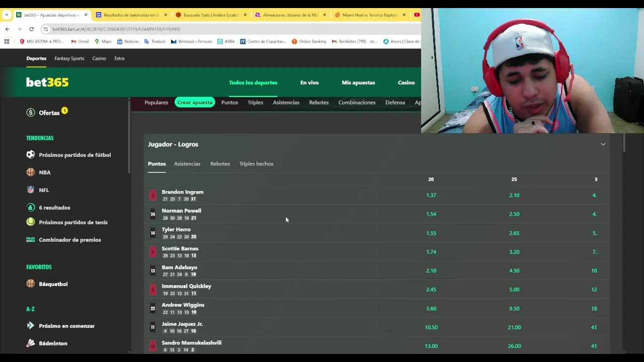
Task: Close the Basquete Stats tab
Action: (245, 15)
